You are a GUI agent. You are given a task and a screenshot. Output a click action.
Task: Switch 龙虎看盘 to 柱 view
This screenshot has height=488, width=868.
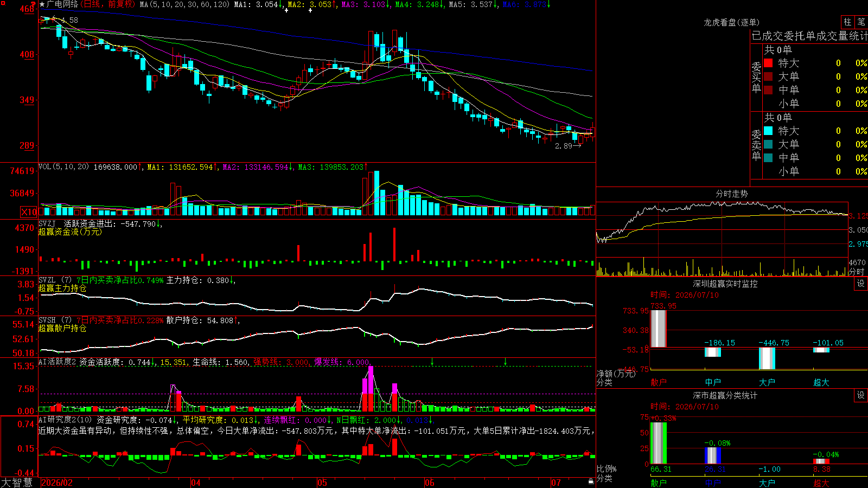pyautogui.click(x=847, y=22)
